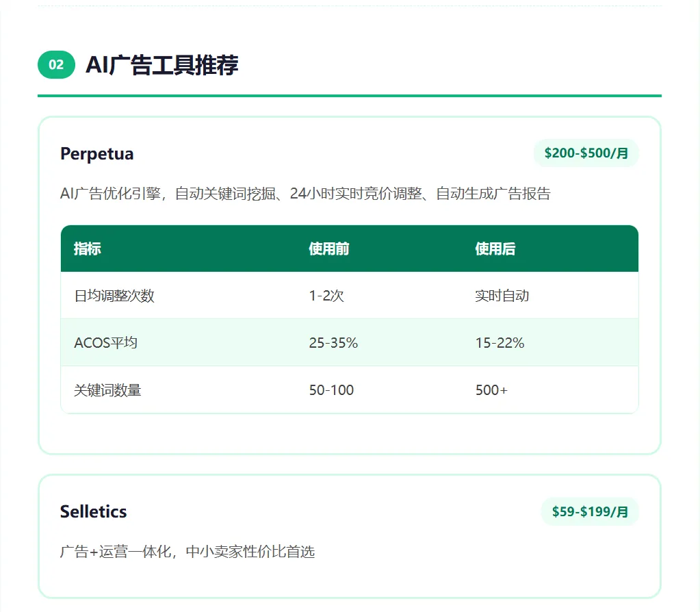Click the 50-100 cell

[331, 390]
